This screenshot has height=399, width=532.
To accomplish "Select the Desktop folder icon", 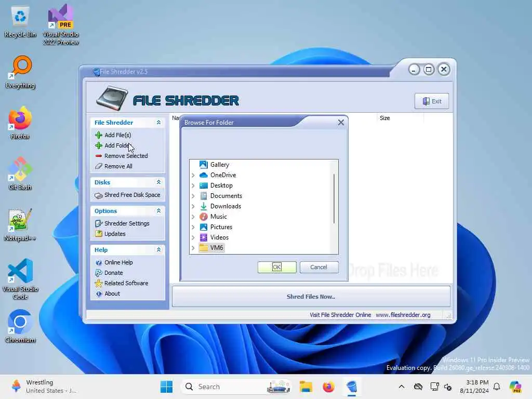I will 204,185.
